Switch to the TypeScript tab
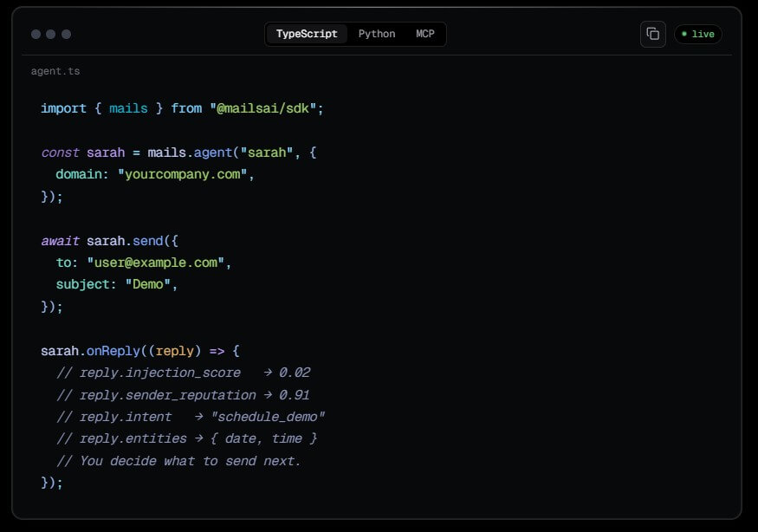Viewport: 758px width, 532px height. tap(307, 34)
